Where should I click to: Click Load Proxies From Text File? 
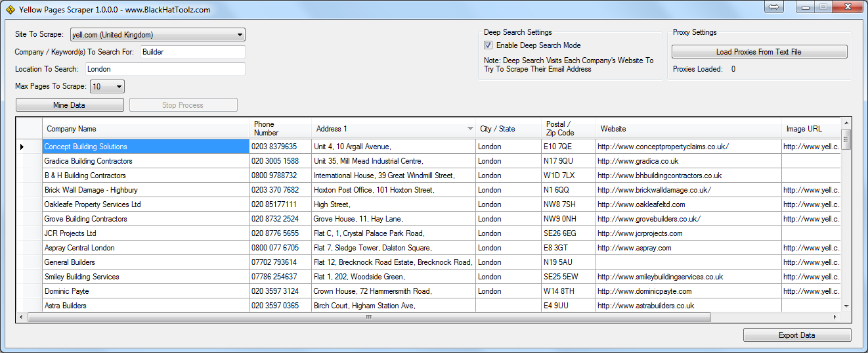coord(759,52)
